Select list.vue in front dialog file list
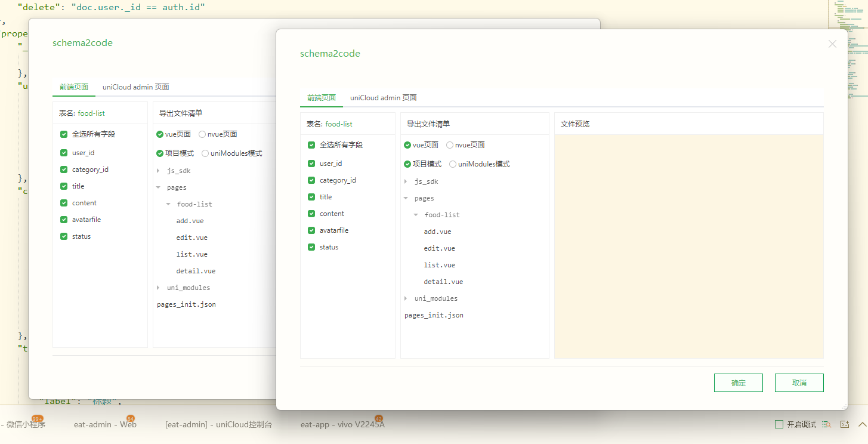 point(439,265)
